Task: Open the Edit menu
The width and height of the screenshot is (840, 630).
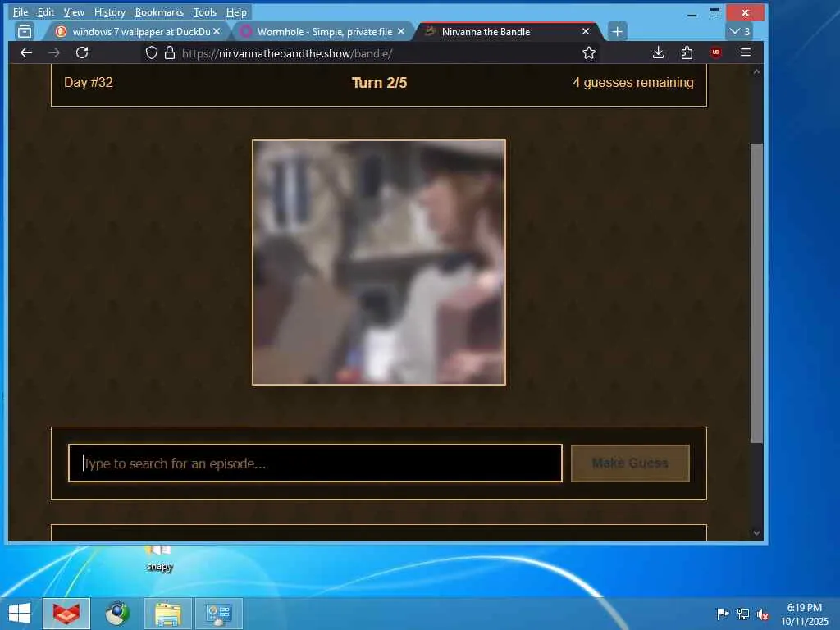Action: (x=46, y=11)
